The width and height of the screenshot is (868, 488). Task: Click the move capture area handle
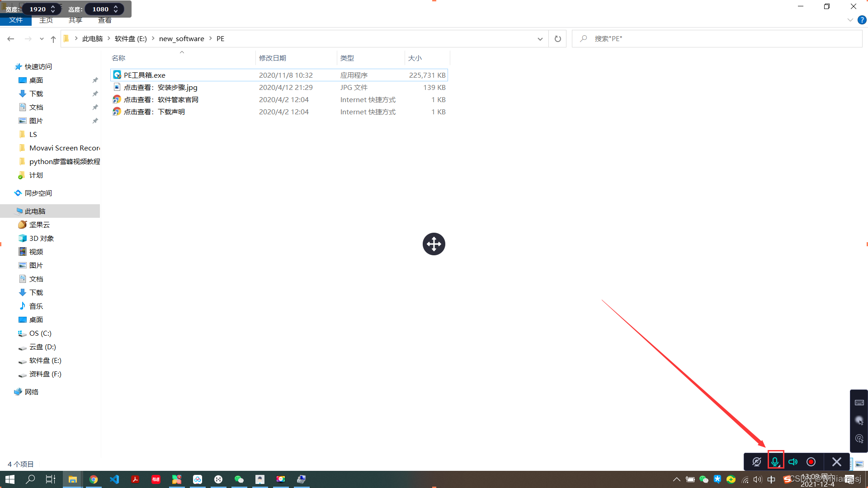pos(434,244)
